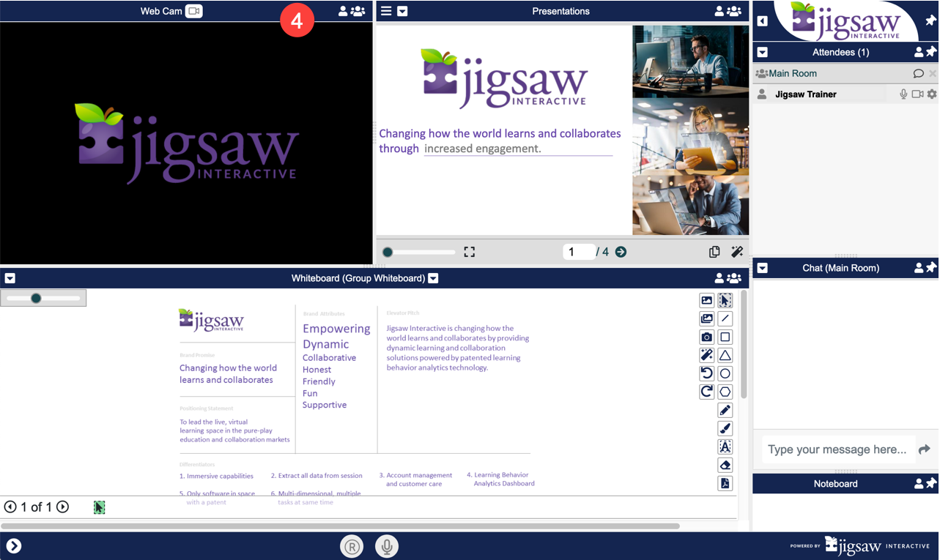Screen dimensions: 940x560
Task: Toggle the microphone button in bottom bar
Action: click(387, 546)
